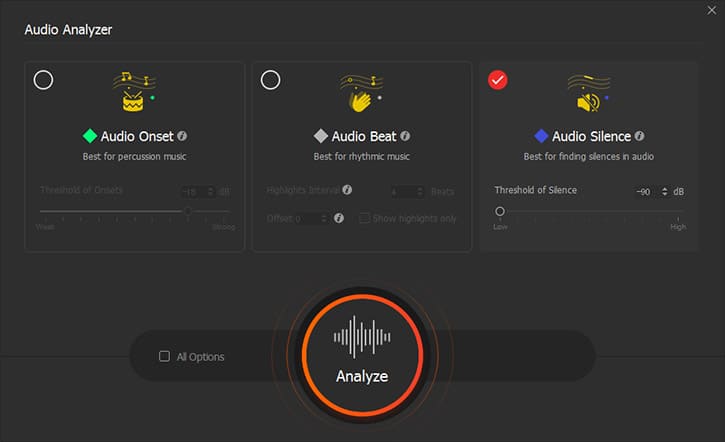Click the blue Audio Silence diamond marker
Viewport: 725px width, 442px height.
pos(541,136)
